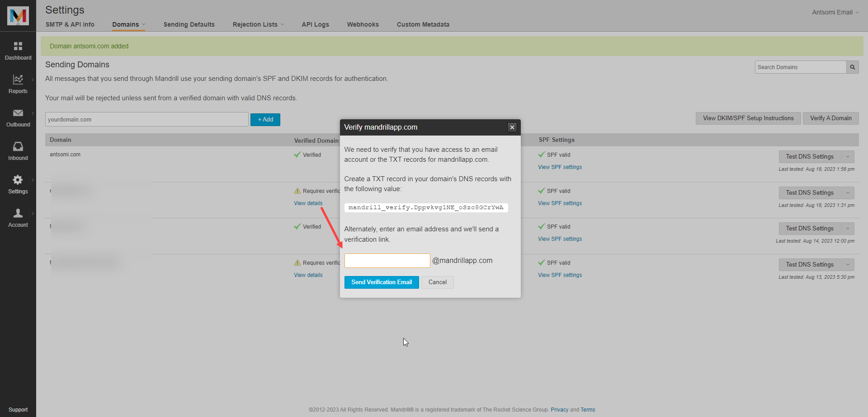Switch to the SMTP & API Info tab

click(70, 24)
